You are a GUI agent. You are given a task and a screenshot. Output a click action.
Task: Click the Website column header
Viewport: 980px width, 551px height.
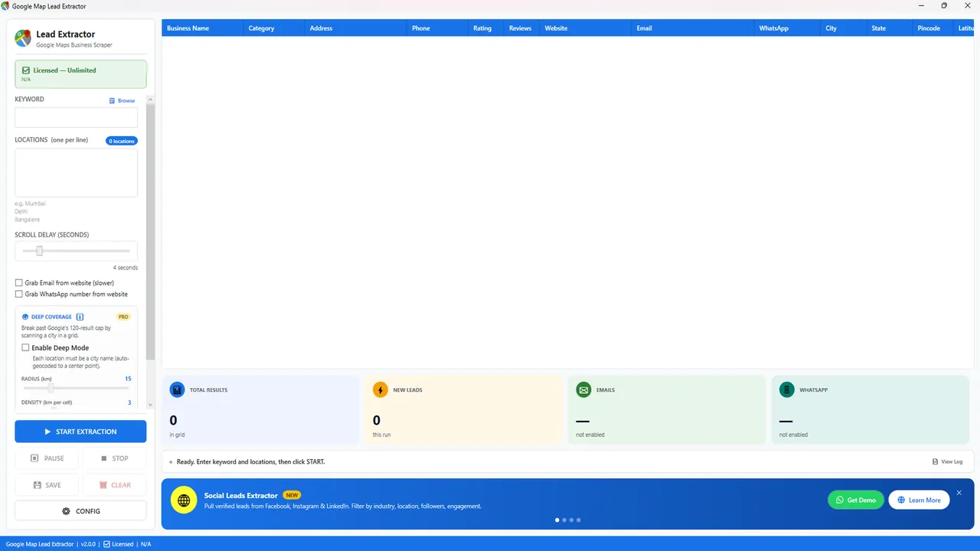[586, 28]
